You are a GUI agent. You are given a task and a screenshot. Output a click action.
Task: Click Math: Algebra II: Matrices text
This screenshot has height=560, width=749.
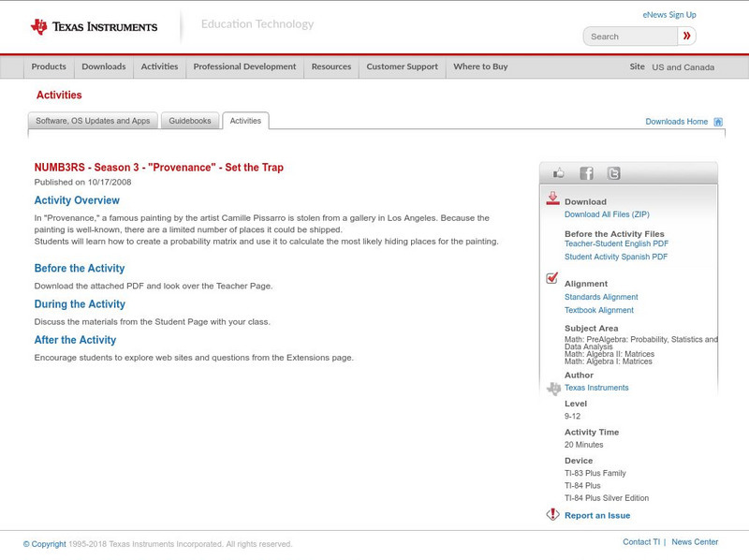click(609, 354)
